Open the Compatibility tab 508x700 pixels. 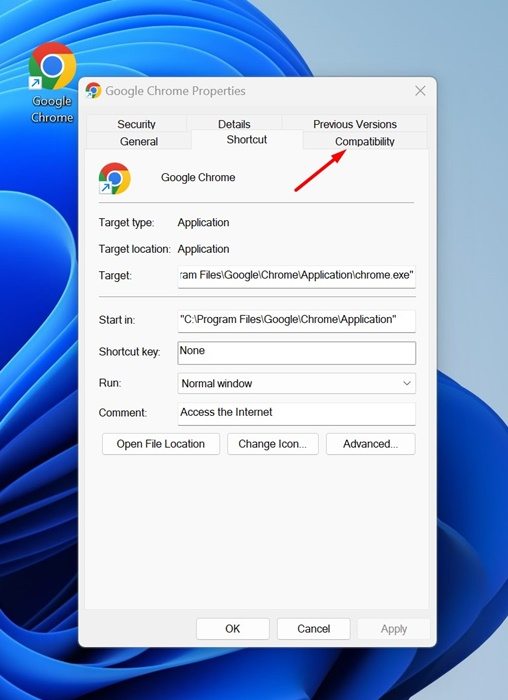click(365, 141)
